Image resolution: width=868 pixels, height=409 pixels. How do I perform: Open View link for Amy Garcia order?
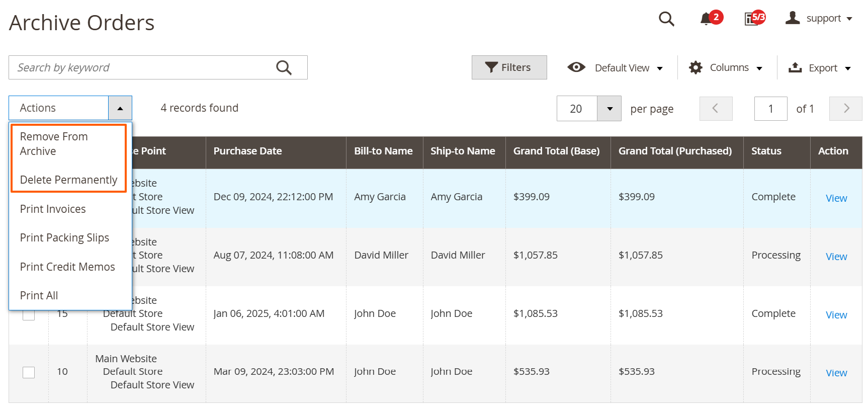click(x=836, y=198)
